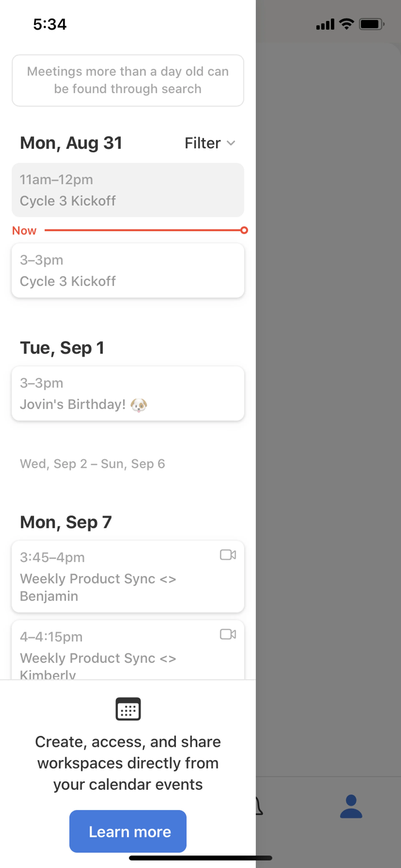Open the 11am–12pm Cycle 3 Kickoff meeting
Image resolution: width=401 pixels, height=868 pixels.
(128, 190)
